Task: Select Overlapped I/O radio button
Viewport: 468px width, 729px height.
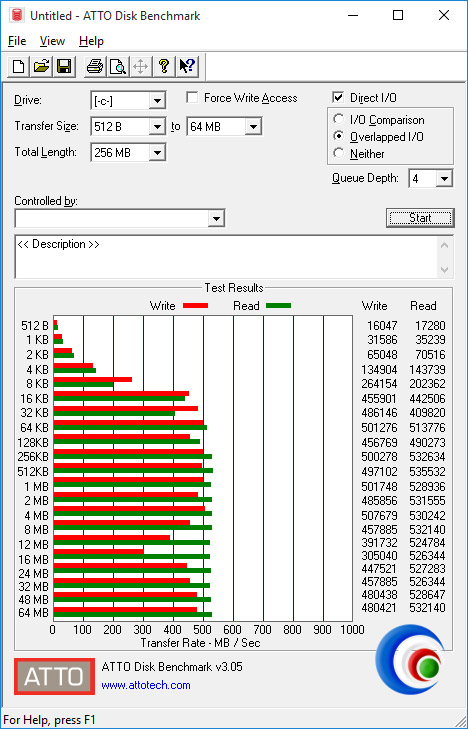Action: [339, 136]
